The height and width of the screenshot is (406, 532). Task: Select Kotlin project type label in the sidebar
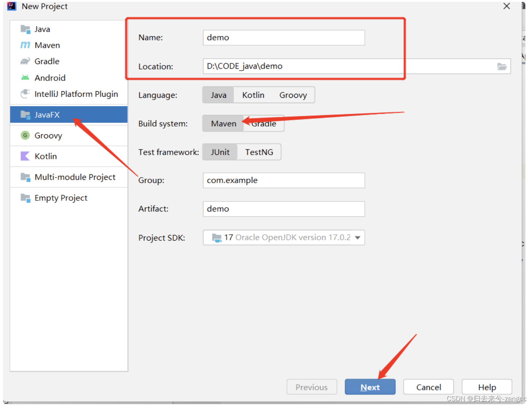pyautogui.click(x=46, y=156)
